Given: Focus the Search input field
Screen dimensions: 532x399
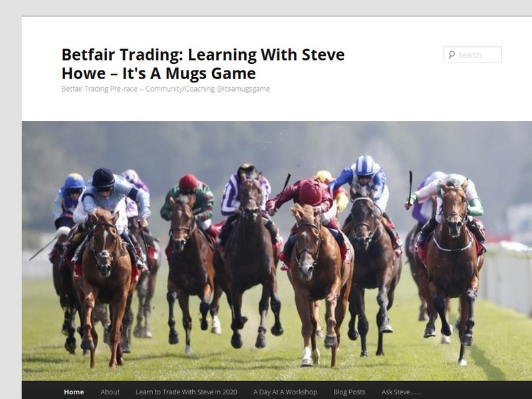Looking at the screenshot, I should (473, 55).
